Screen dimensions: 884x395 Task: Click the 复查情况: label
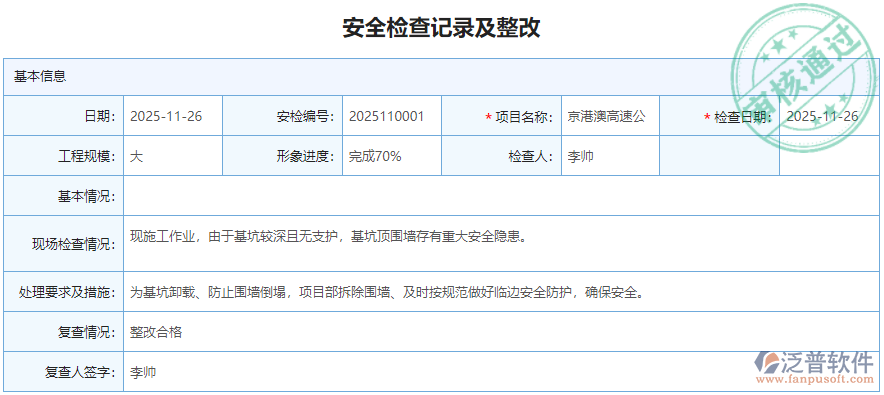click(87, 332)
